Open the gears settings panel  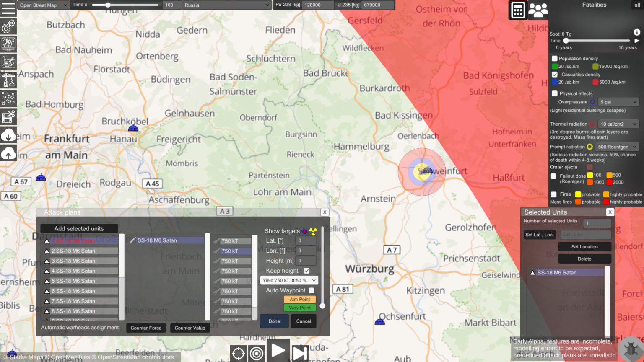(8, 27)
